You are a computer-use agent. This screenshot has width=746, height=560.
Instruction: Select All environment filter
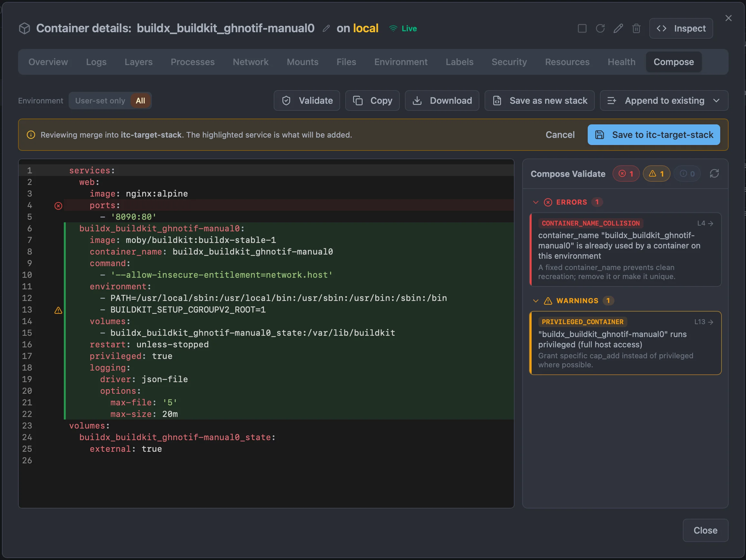tap(140, 101)
